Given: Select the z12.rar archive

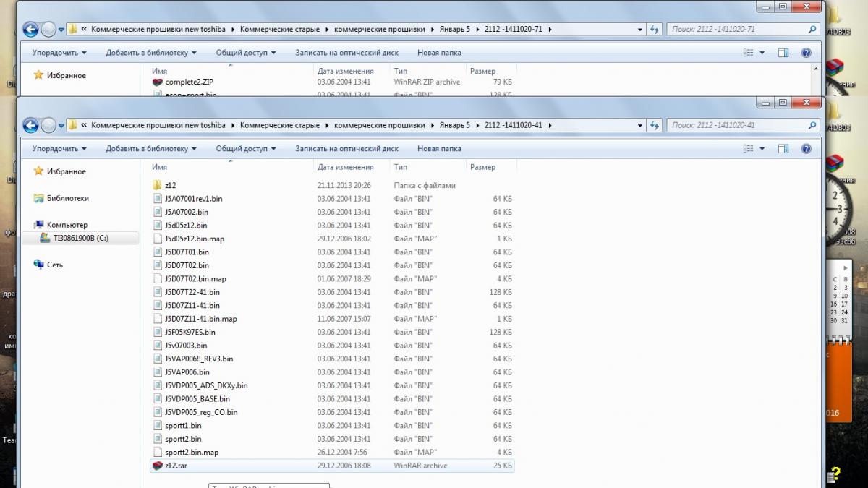Looking at the screenshot, I should pyautogui.click(x=333, y=466).
